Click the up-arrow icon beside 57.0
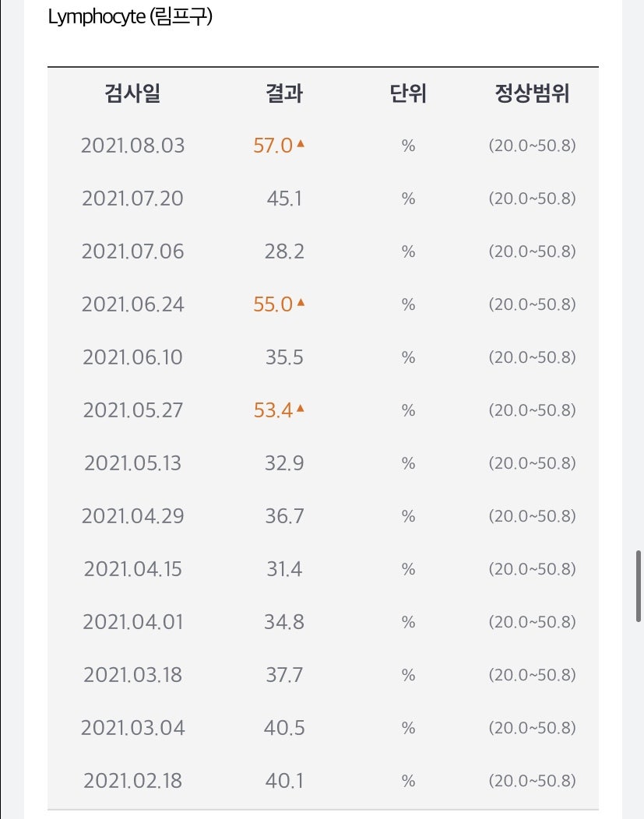Screen dimensions: 644x819 click(301, 143)
